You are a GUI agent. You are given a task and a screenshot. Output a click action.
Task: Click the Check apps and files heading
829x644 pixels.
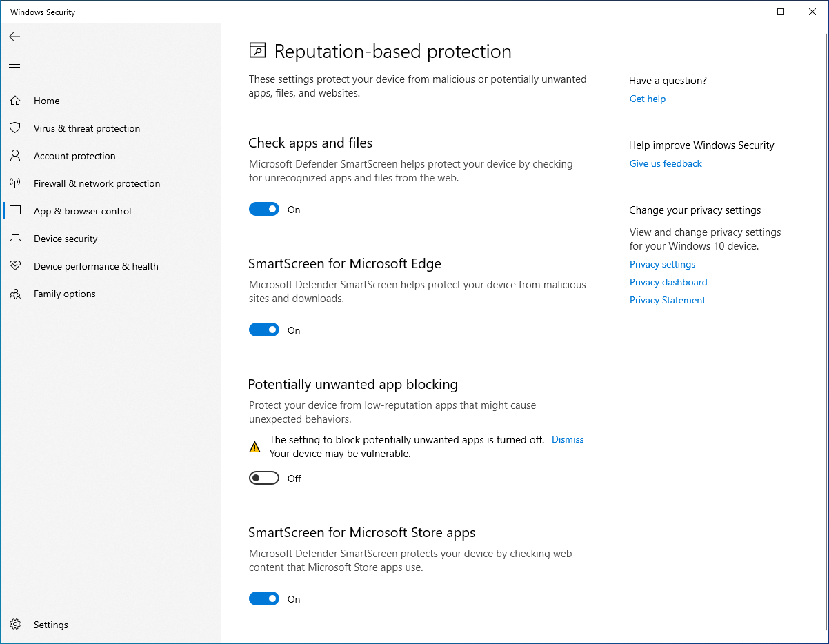point(310,143)
